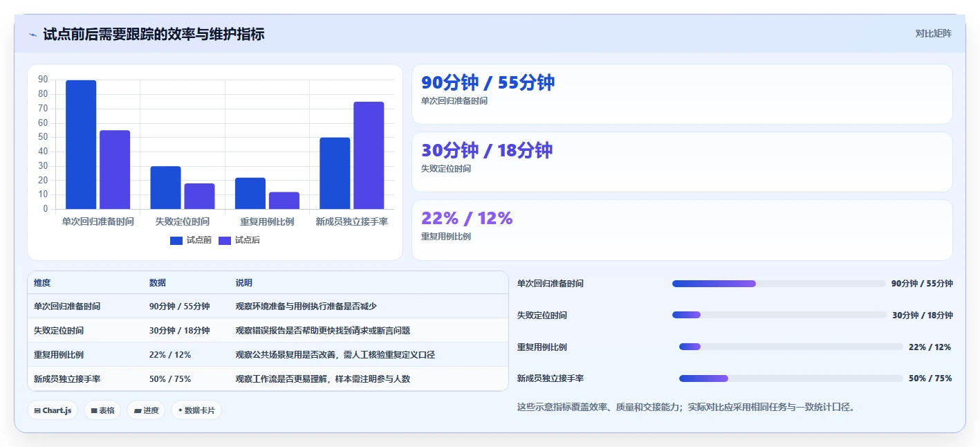The height and width of the screenshot is (447, 980).
Task: Click the 单次回归准备时间 progress bar
Action: (x=779, y=284)
